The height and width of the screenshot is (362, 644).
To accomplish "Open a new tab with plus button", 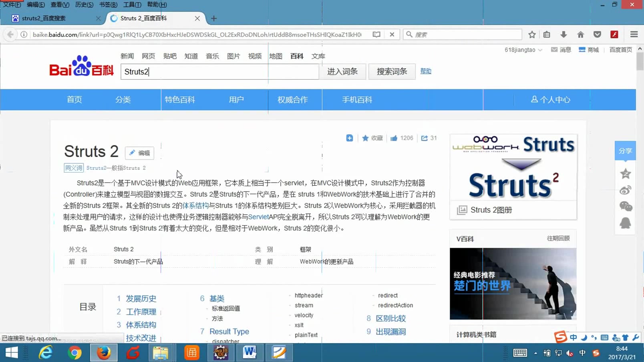I will click(x=214, y=18).
